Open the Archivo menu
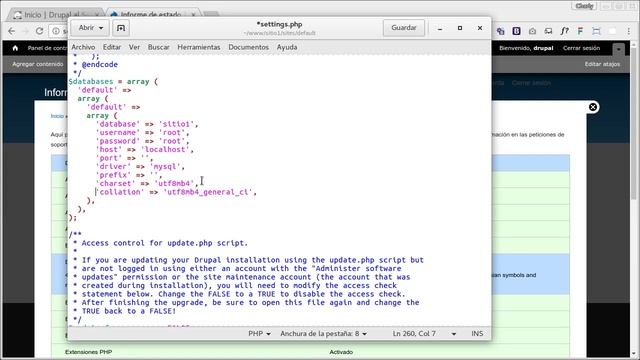The height and width of the screenshot is (360, 640). [x=83, y=47]
